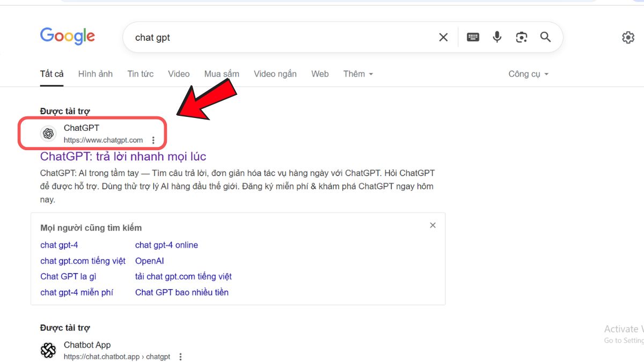Select the 'Web' tab

point(320,74)
